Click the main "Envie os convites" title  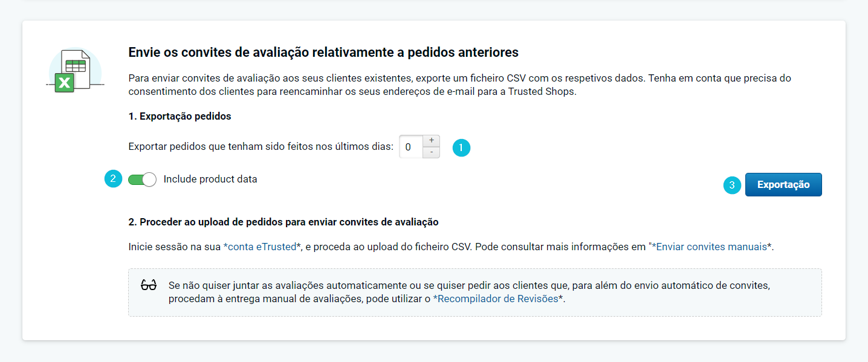323,53
